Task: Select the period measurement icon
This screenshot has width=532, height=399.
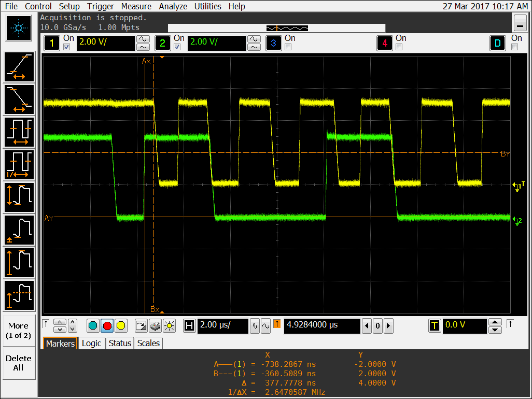Action: pos(19,132)
